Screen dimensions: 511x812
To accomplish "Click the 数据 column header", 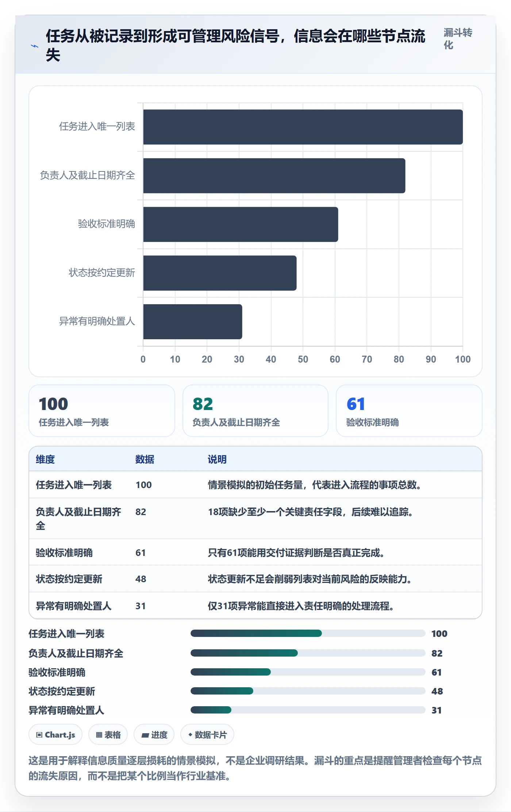I will click(145, 459).
